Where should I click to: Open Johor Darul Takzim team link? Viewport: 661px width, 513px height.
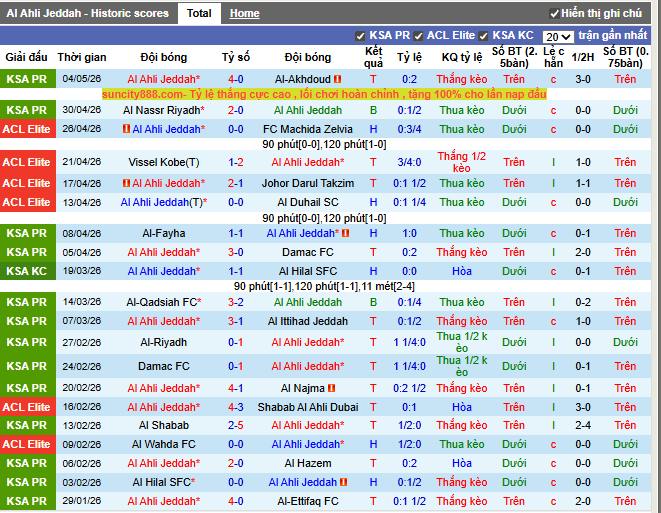click(x=308, y=183)
